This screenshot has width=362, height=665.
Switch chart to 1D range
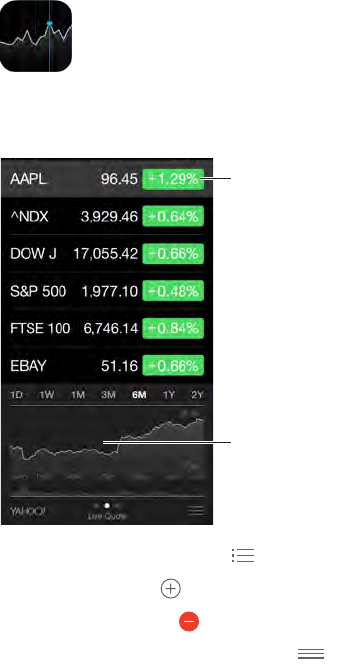pos(16,395)
